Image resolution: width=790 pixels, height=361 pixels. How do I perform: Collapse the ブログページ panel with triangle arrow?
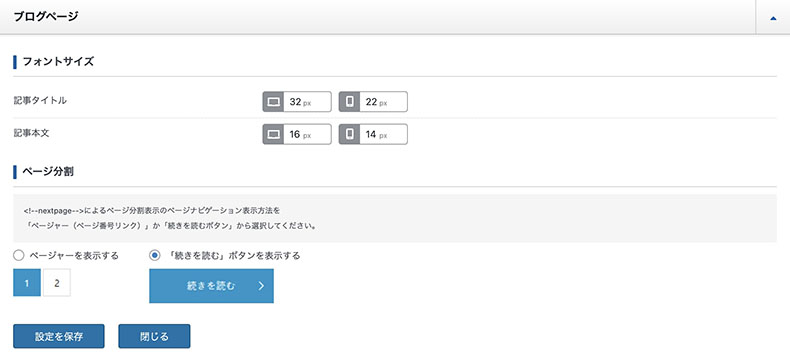tap(773, 18)
